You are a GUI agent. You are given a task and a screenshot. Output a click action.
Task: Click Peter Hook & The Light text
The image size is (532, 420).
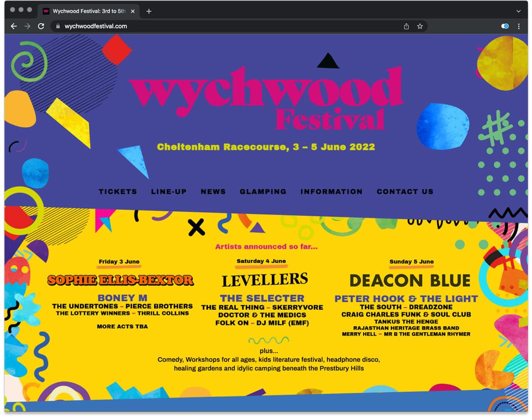coord(406,299)
